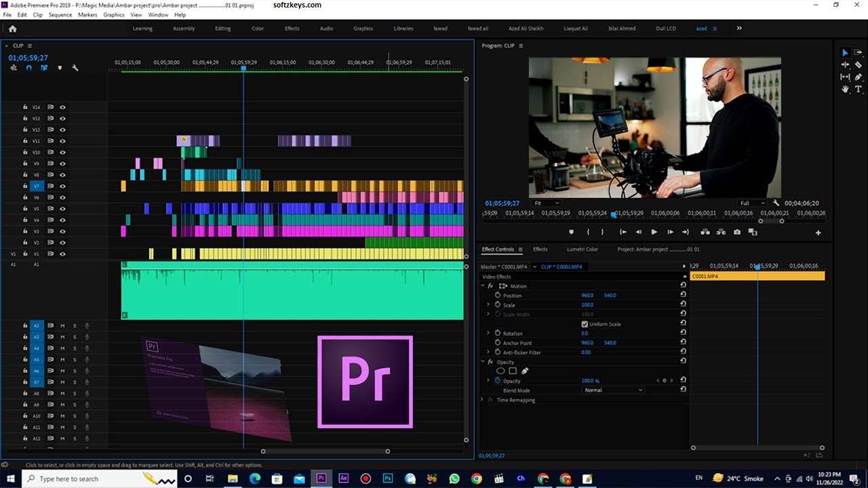The height and width of the screenshot is (488, 868).
Task: Toggle V3 track output eye
Action: [62, 231]
